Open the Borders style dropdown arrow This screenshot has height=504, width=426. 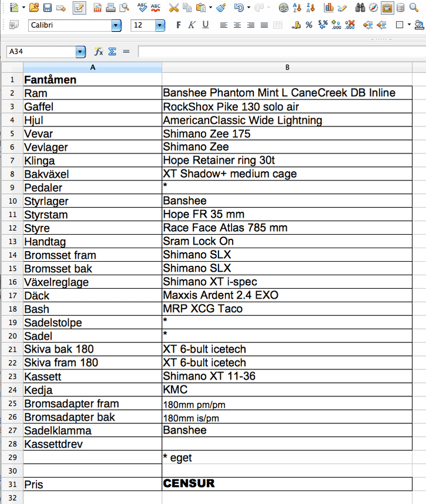pos(409,25)
